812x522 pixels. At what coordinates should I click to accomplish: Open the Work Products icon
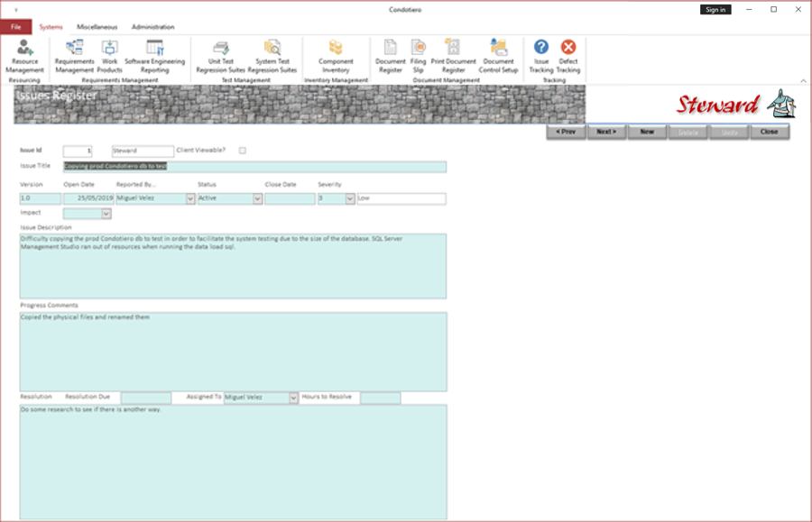click(x=109, y=56)
